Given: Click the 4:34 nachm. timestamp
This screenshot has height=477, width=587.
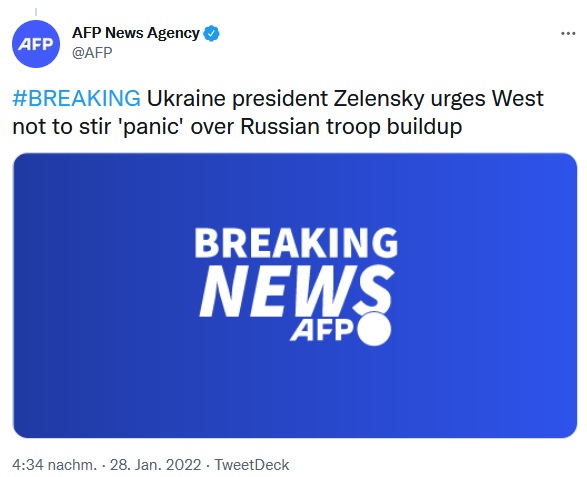Looking at the screenshot, I should 54,465.
